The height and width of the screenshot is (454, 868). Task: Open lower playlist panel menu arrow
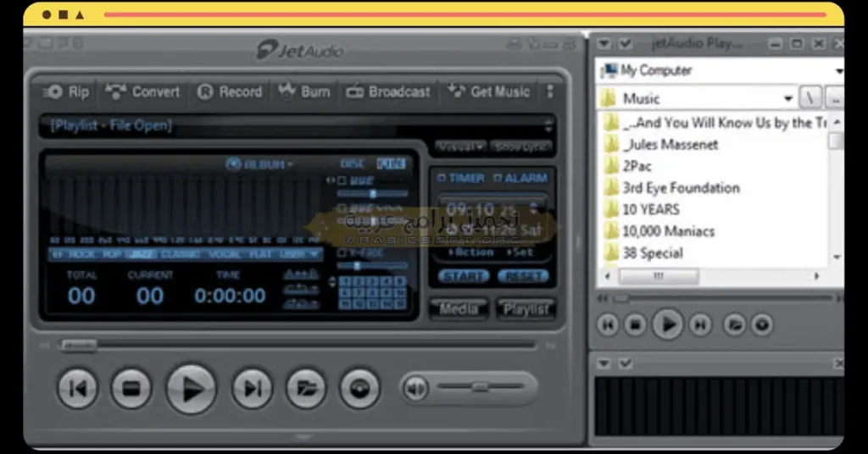click(x=604, y=363)
